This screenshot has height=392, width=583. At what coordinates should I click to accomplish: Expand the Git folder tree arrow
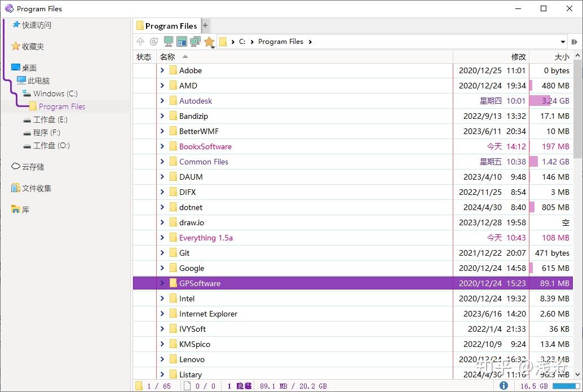point(162,253)
